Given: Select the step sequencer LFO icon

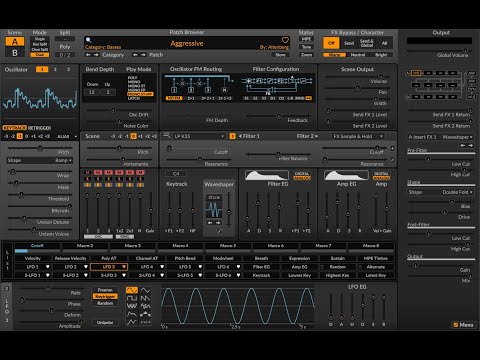Looking at the screenshot, I should click(145, 314).
